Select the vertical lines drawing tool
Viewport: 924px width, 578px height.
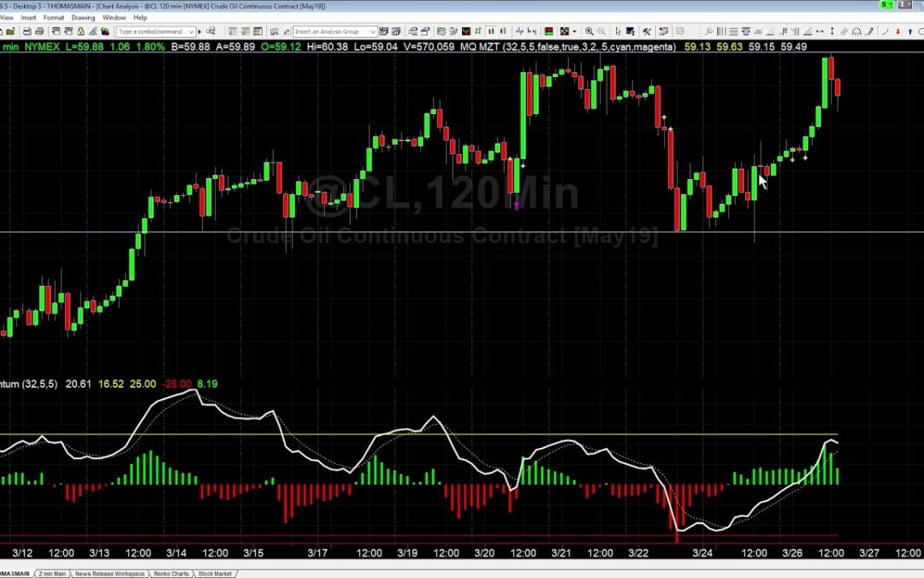[x=721, y=32]
